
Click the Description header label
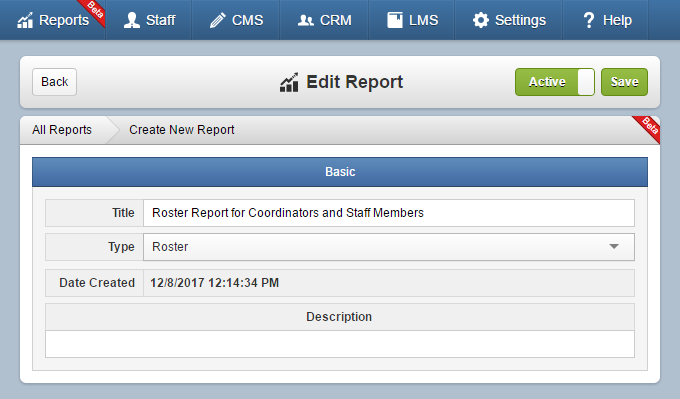coord(339,317)
